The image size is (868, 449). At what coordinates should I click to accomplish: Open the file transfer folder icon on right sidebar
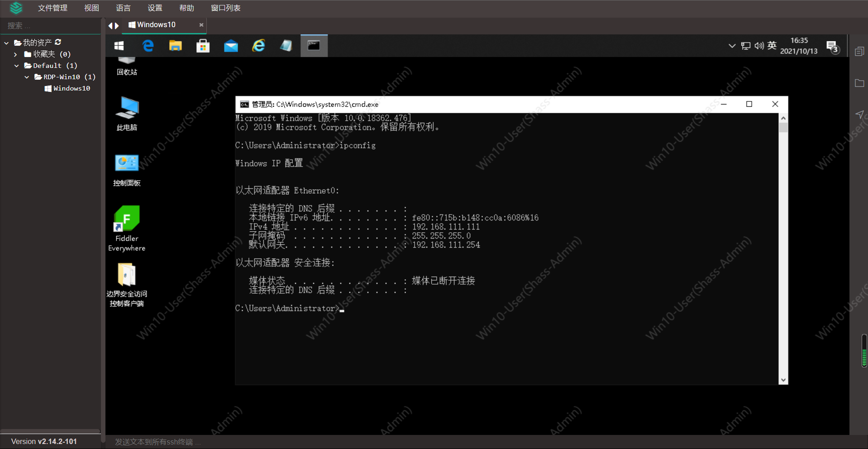click(859, 83)
